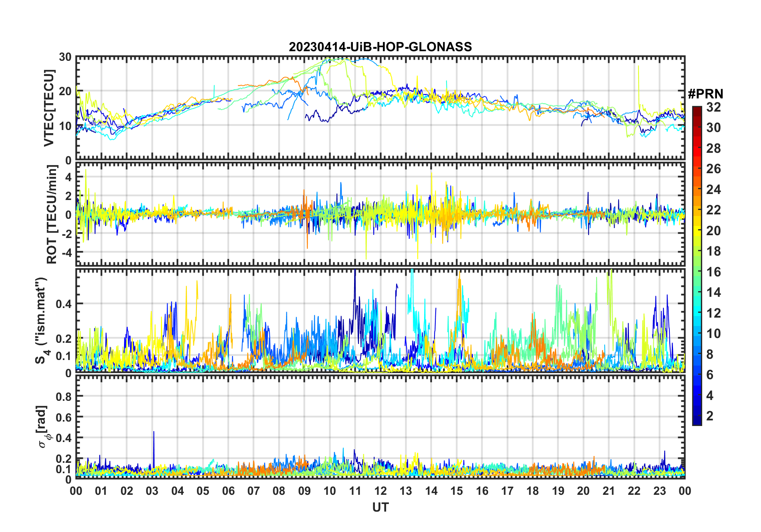Click the PRN colorbar gradient strip
761x532 pixels.
click(697, 266)
